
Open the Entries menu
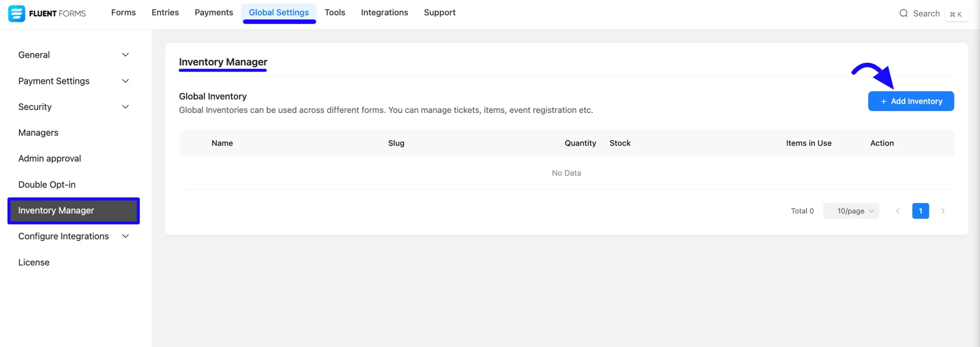coord(165,12)
